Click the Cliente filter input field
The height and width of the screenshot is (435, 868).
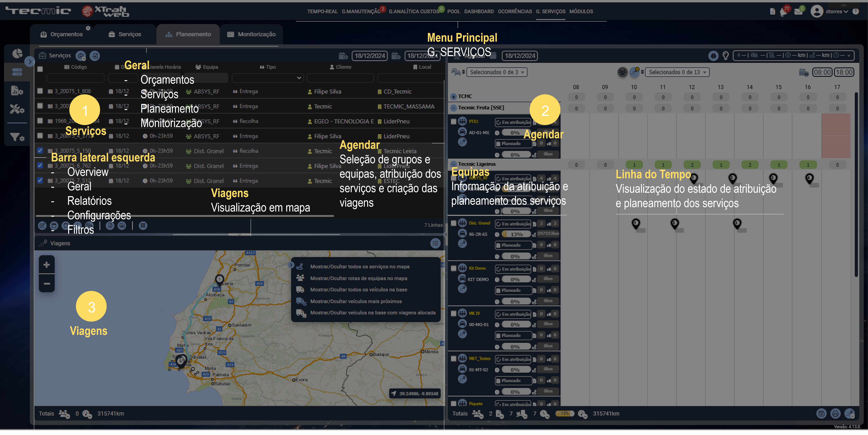pyautogui.click(x=340, y=78)
